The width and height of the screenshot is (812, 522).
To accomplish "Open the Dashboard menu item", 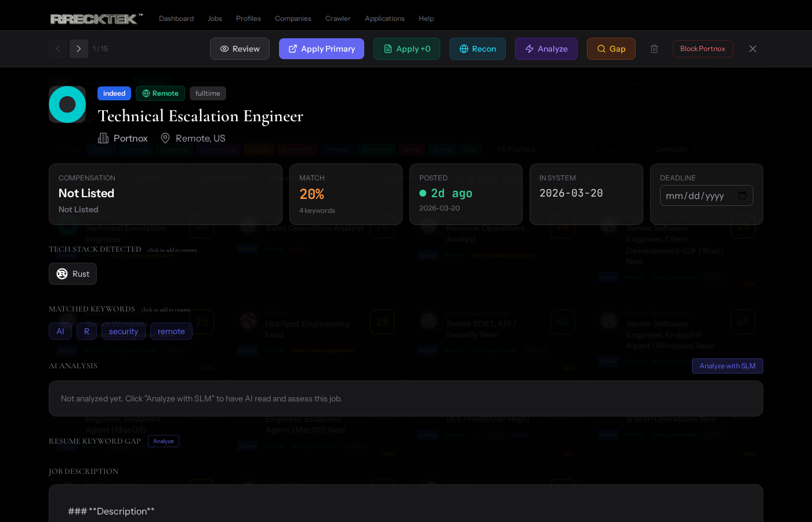I will 176,19.
